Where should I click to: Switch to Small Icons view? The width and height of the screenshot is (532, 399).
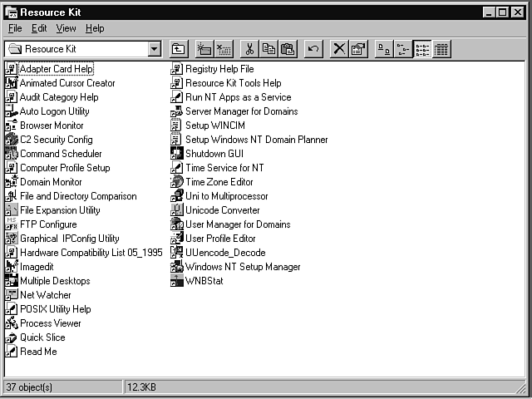pos(402,49)
